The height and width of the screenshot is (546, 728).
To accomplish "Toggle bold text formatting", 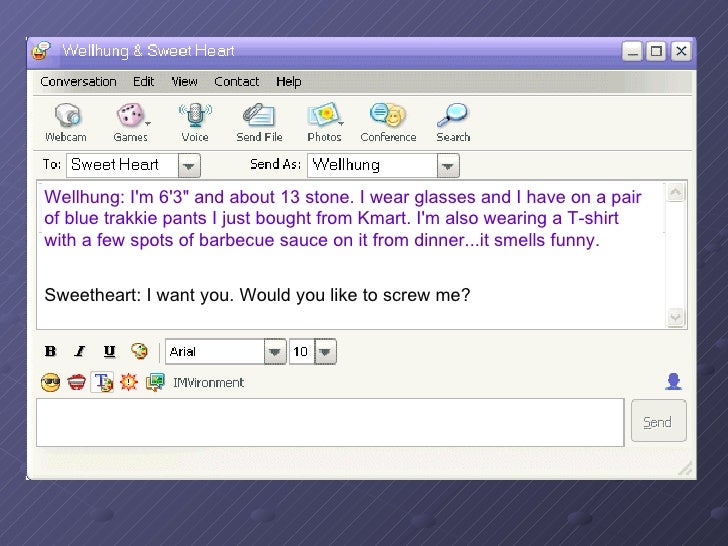I will point(50,351).
